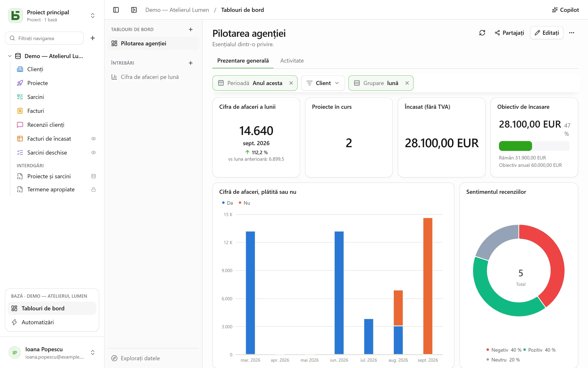Add a new item next to navigation filter
Screen dimensions: 588x368
(92, 38)
